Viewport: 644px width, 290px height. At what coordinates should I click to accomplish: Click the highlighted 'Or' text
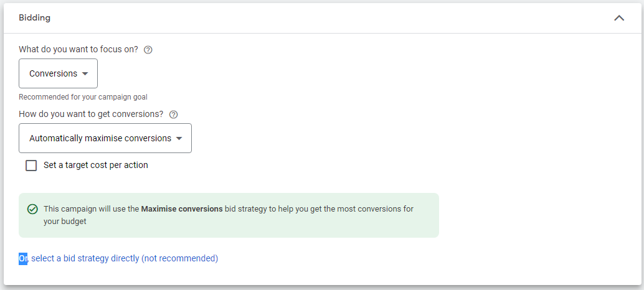(23, 258)
